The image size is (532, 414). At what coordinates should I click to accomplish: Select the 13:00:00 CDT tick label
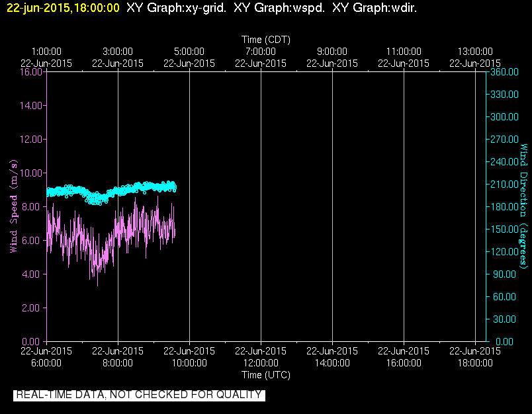click(475, 52)
